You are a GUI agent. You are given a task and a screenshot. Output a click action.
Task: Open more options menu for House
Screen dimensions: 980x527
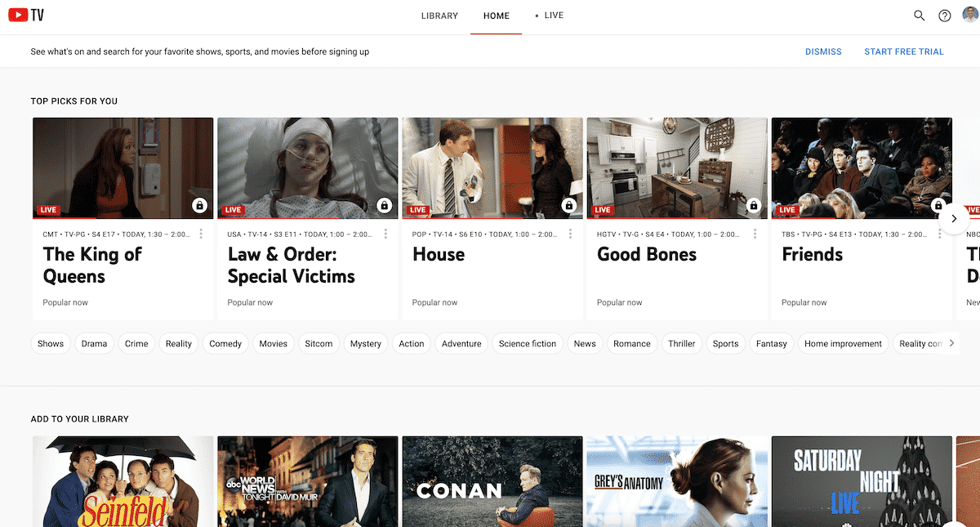tap(570, 234)
